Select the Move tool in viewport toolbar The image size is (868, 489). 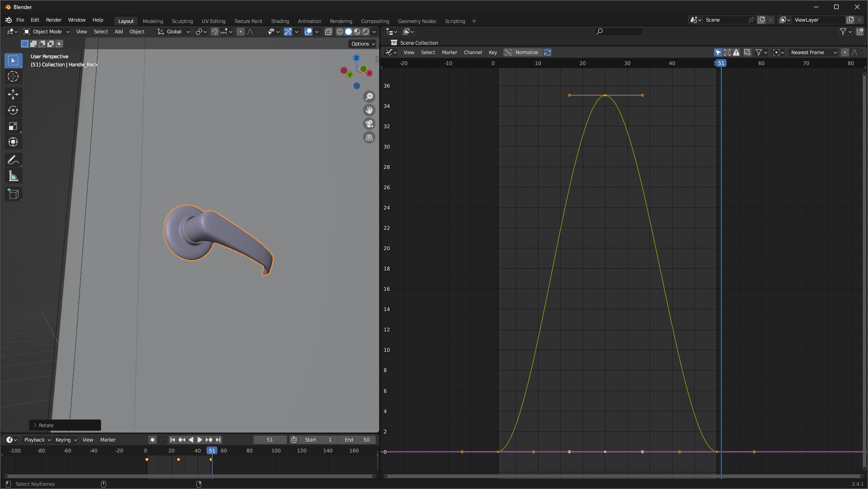(13, 94)
